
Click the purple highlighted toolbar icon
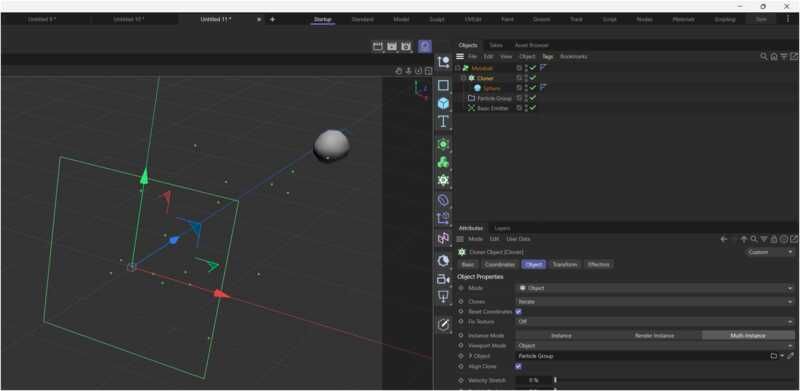(424, 46)
